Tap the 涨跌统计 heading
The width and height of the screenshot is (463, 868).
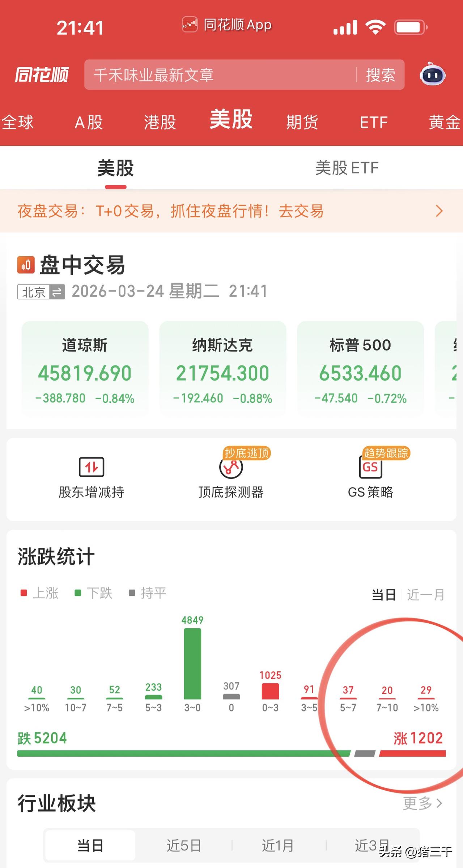pos(56,556)
